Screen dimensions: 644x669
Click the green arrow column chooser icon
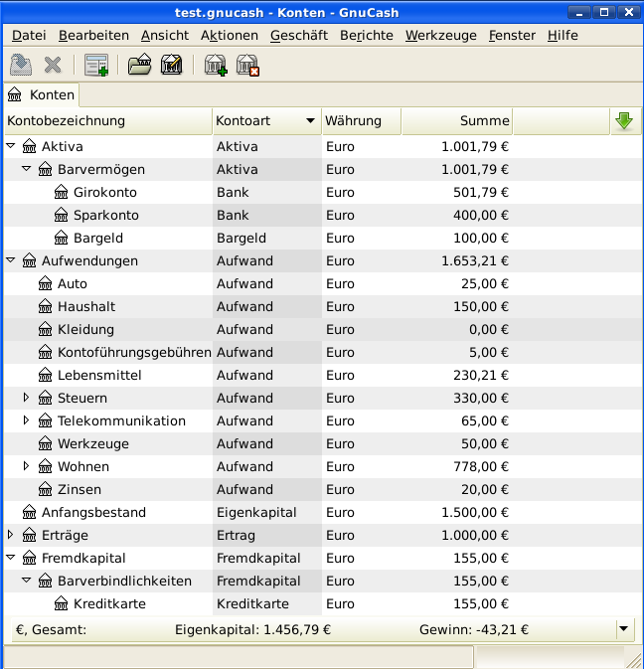pos(624,121)
